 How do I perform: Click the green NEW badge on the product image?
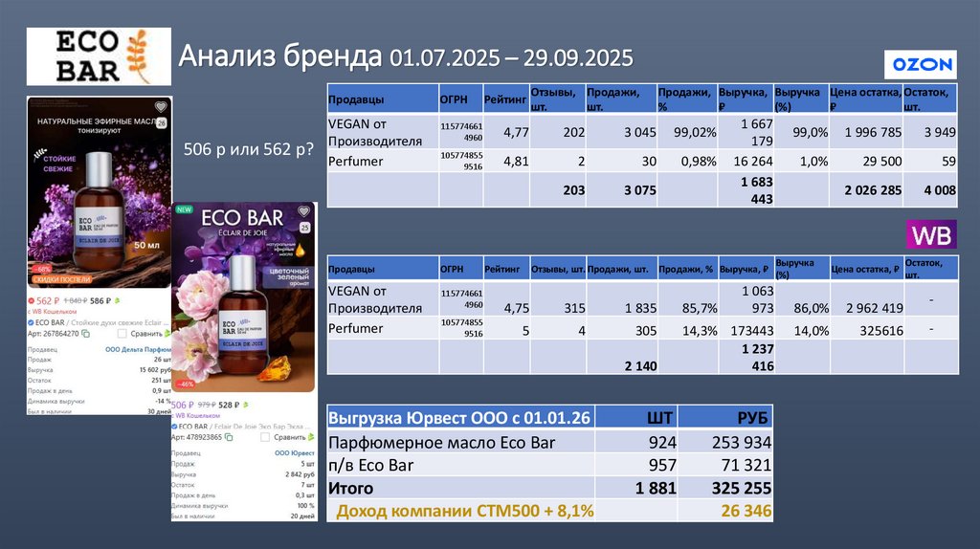coord(184,209)
